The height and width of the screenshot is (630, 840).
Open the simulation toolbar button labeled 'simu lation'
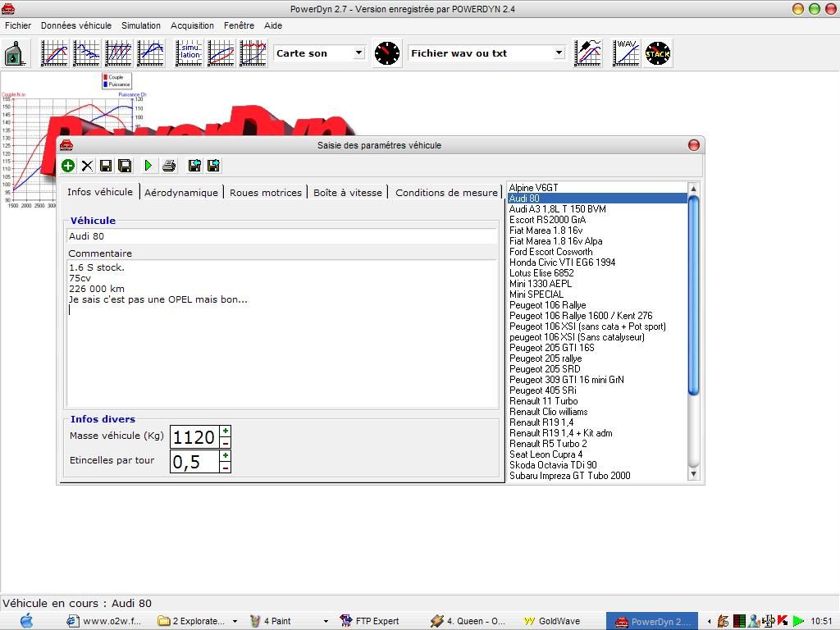click(x=189, y=53)
